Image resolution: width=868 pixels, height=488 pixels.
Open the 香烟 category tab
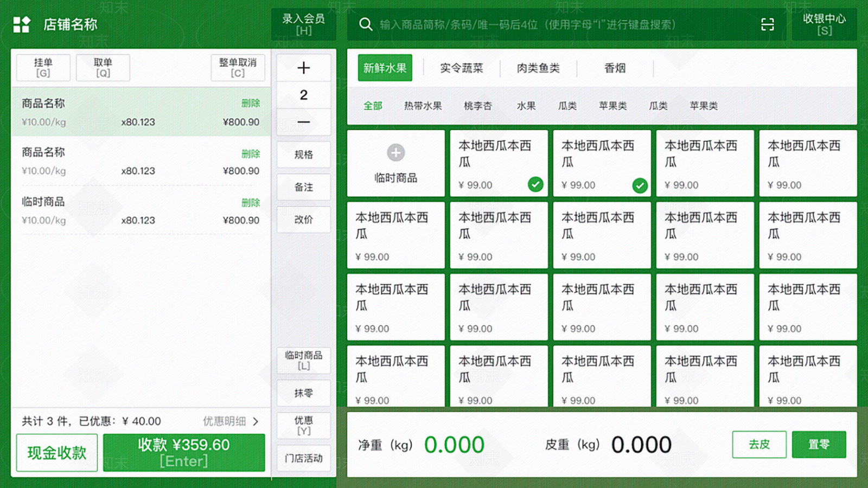(614, 68)
